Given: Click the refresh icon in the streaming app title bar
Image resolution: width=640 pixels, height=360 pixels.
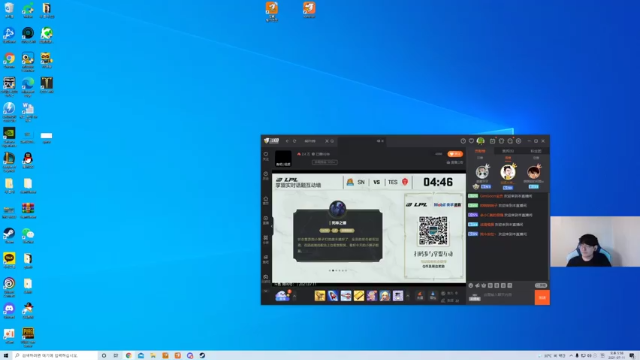Looking at the screenshot, I should (x=294, y=141).
